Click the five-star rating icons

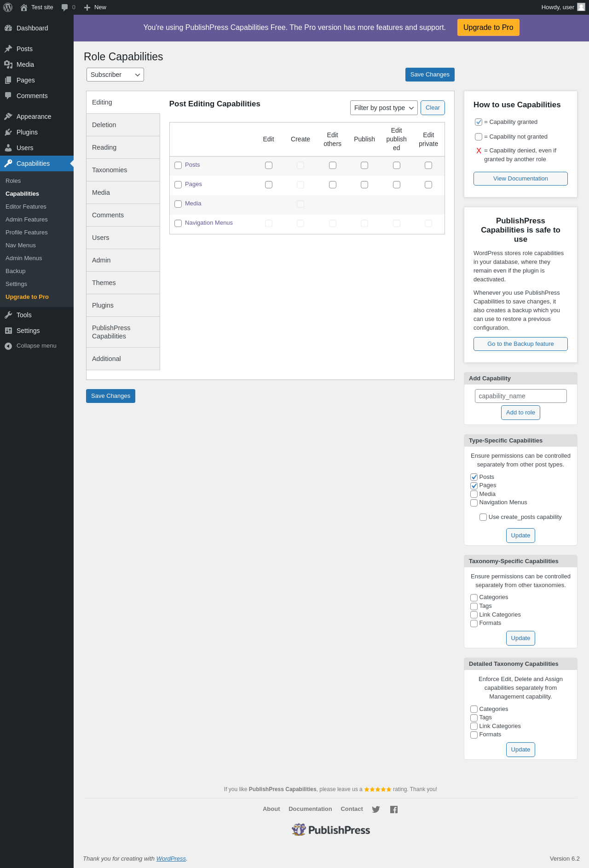(378, 789)
